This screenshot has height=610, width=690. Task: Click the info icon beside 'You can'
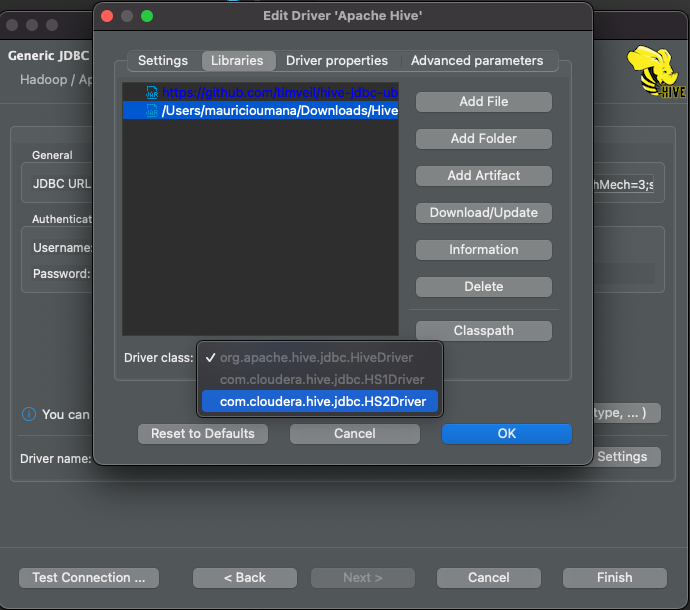(29, 414)
